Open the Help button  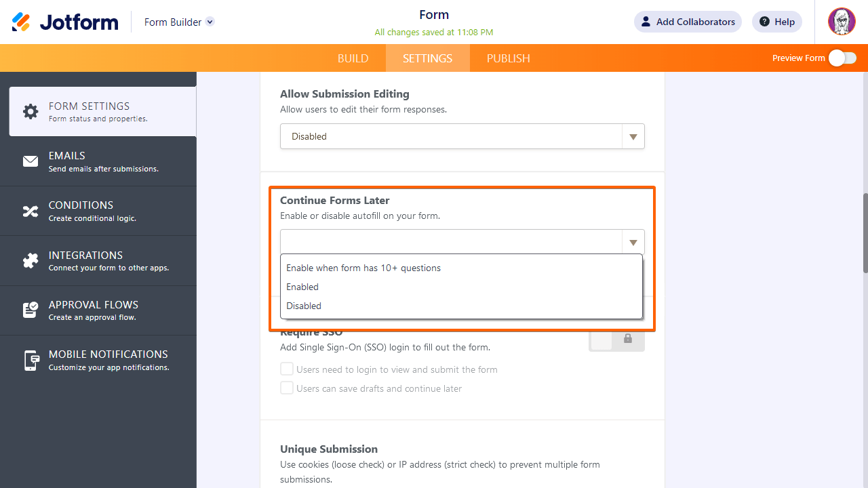pos(777,22)
